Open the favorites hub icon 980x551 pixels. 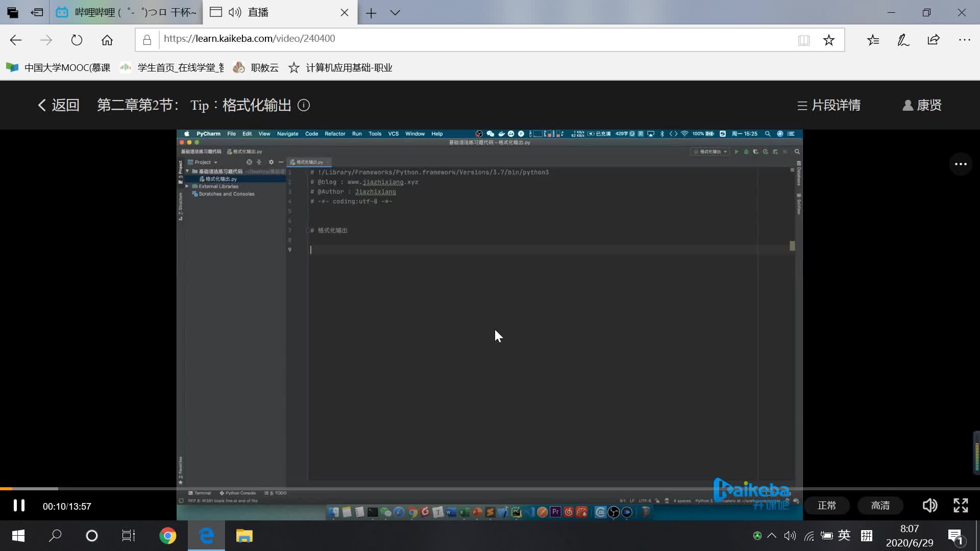click(x=873, y=40)
